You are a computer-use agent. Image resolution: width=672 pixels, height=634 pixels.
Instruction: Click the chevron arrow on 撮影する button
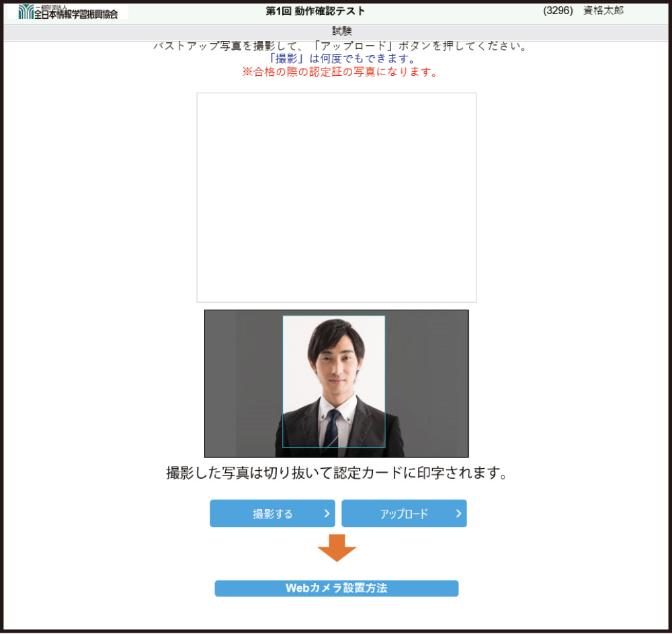tap(327, 513)
